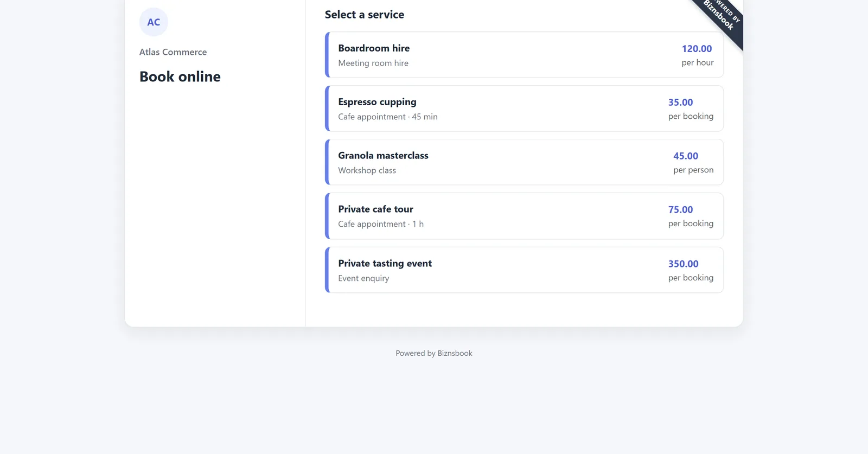Click the 120.00 price text
868x454 pixels.
(x=697, y=49)
